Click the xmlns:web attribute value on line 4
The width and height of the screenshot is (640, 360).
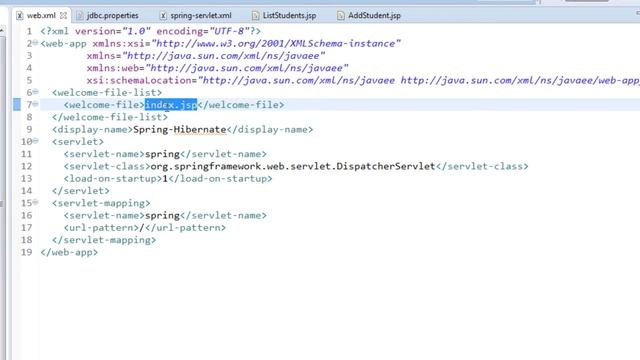click(247, 68)
